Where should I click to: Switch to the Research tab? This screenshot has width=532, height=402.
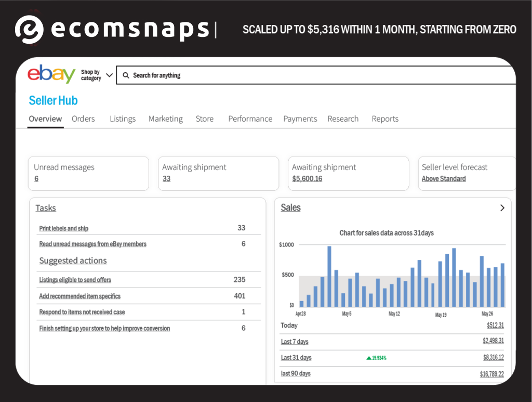point(343,119)
